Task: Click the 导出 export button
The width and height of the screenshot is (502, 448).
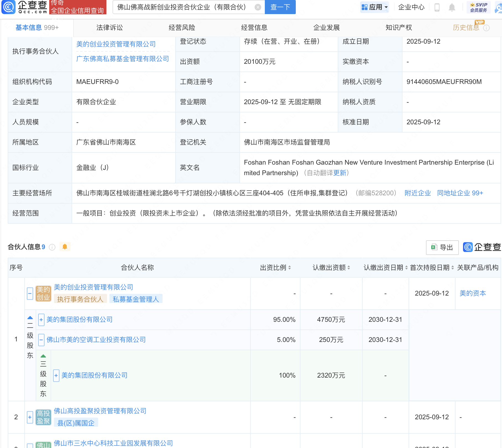Action: (442, 247)
